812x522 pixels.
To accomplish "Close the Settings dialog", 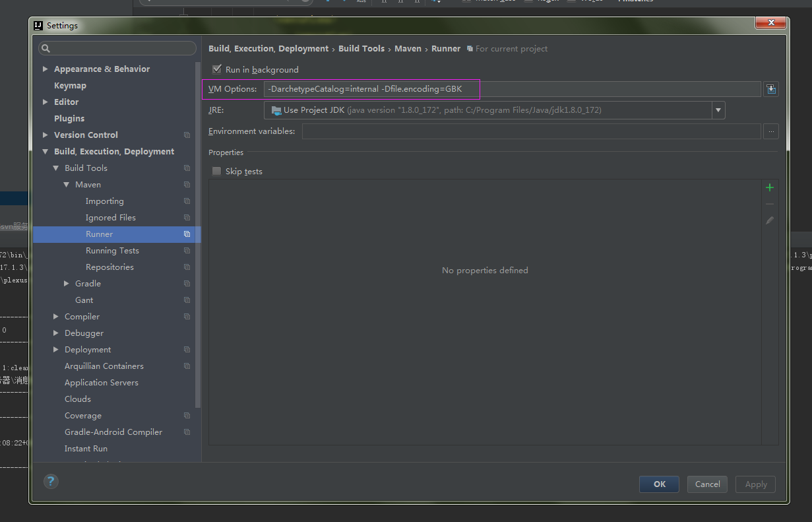I will click(770, 24).
